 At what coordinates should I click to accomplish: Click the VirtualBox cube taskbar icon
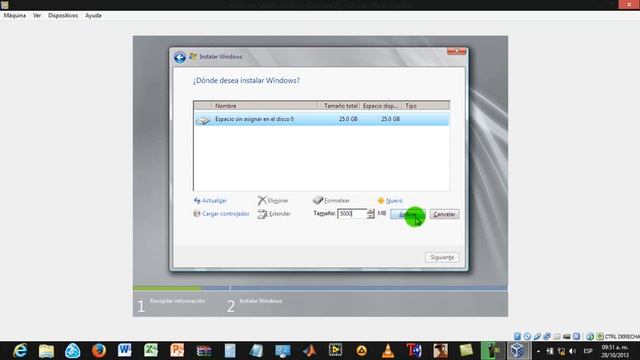[518, 350]
